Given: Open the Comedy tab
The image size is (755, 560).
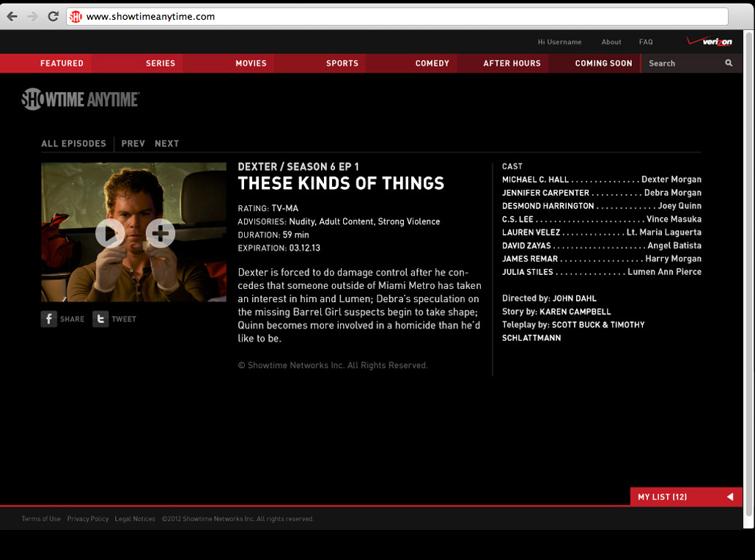Looking at the screenshot, I should pos(432,63).
